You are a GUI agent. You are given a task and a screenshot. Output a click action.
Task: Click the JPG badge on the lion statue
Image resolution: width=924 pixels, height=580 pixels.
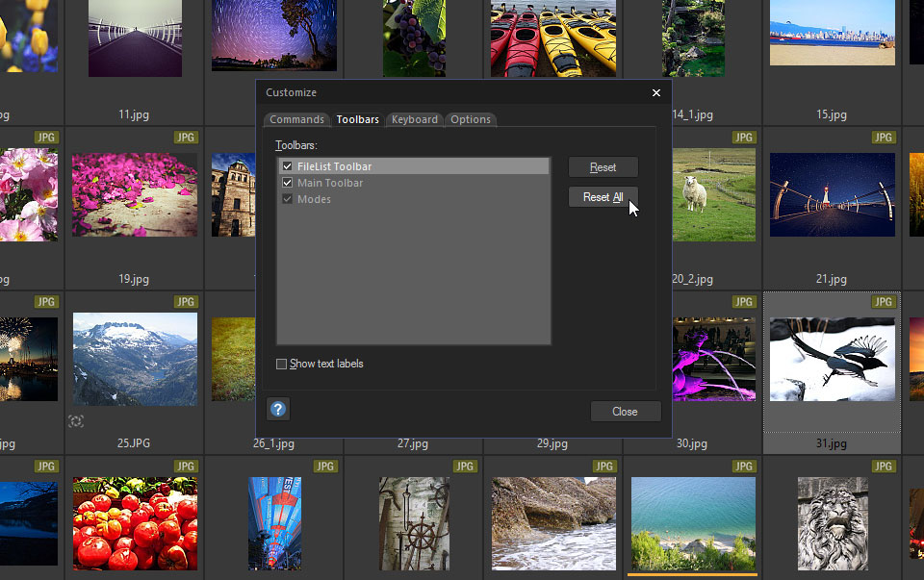coord(883,466)
